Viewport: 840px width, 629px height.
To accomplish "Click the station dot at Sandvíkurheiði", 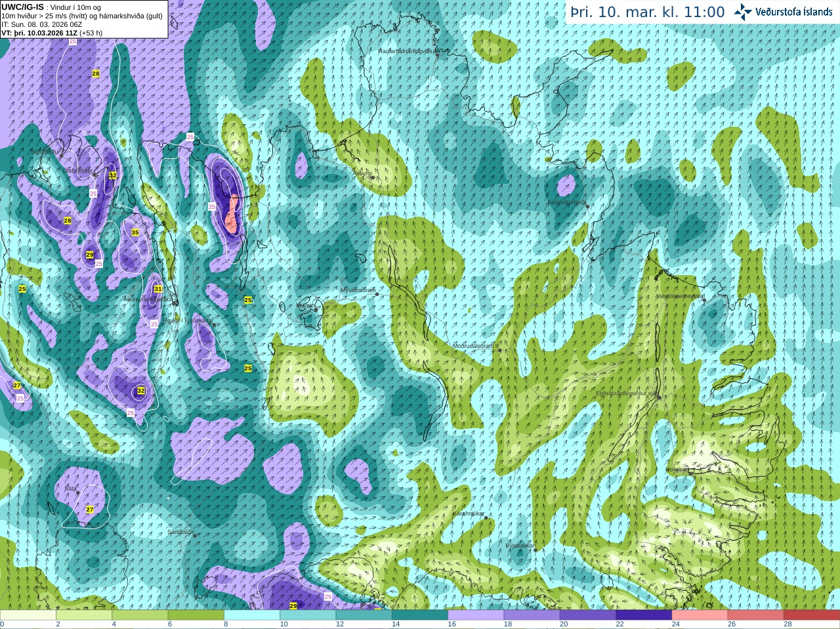I will 587,206.
